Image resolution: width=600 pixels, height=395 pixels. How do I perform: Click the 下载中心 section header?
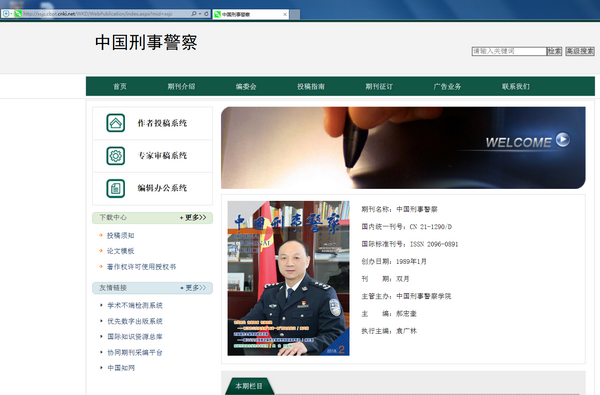(113, 217)
